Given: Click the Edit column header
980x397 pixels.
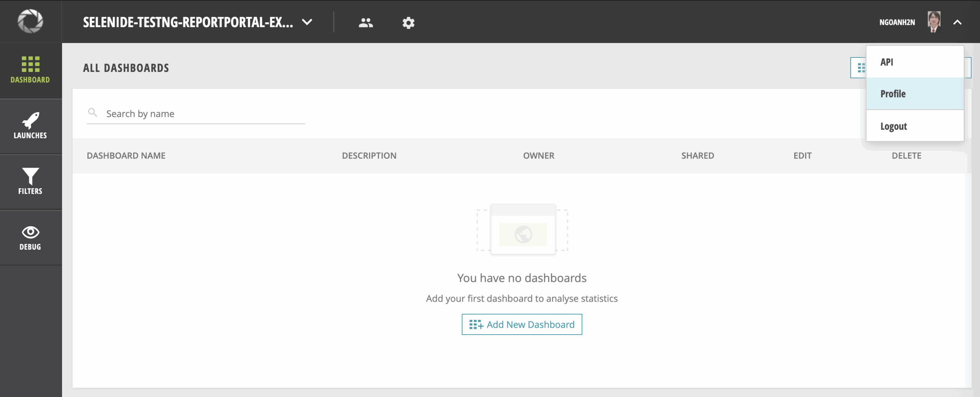Looking at the screenshot, I should tap(802, 155).
